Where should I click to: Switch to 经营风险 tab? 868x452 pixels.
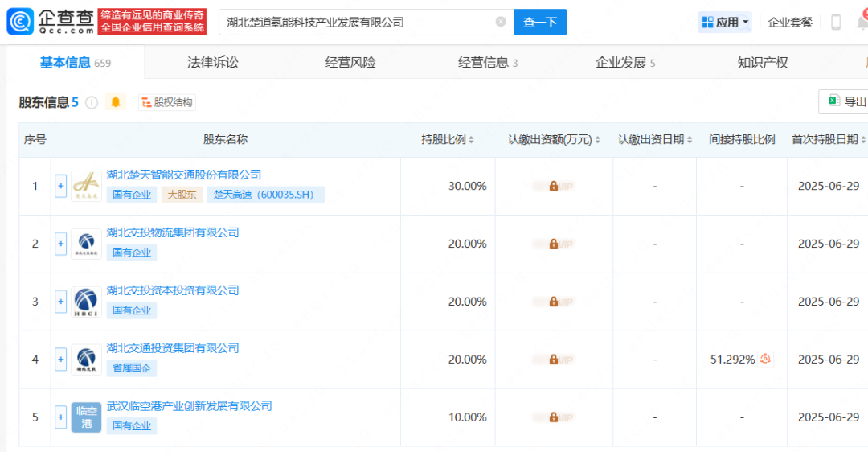[x=350, y=63]
